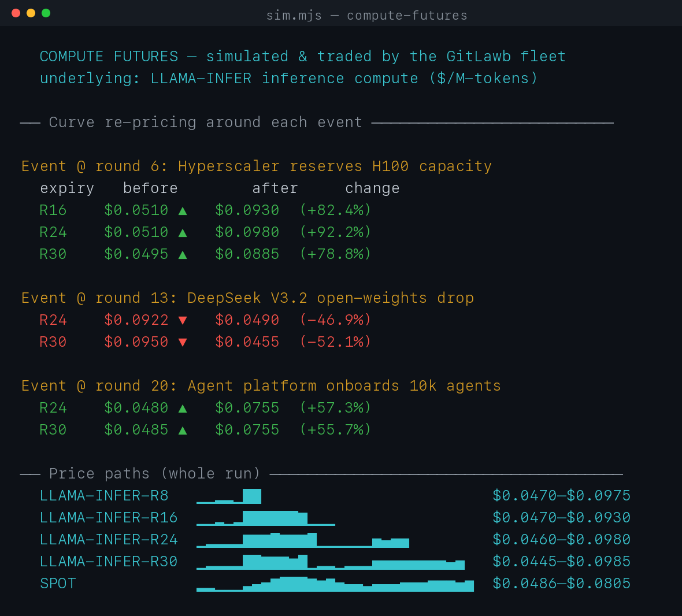This screenshot has width=682, height=616.
Task: Click the round 20 Agent platform event heading
Action: click(x=261, y=386)
